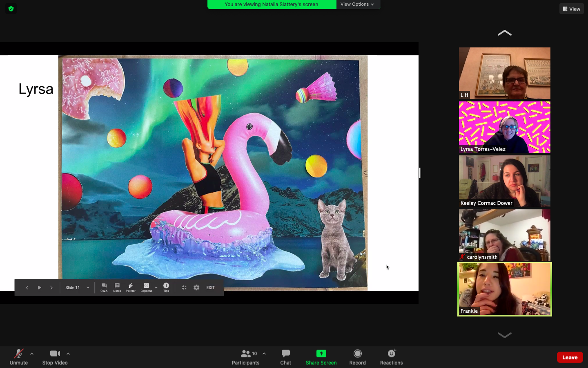
Task: Open the slideshow settings gear
Action: click(196, 287)
